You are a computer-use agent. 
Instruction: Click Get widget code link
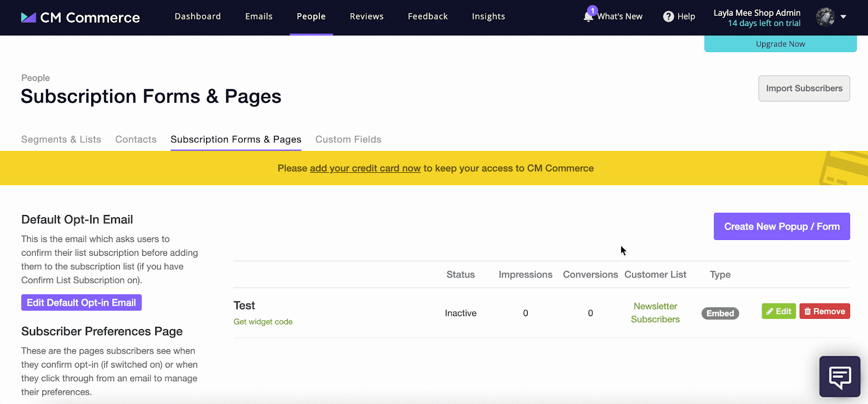(263, 321)
